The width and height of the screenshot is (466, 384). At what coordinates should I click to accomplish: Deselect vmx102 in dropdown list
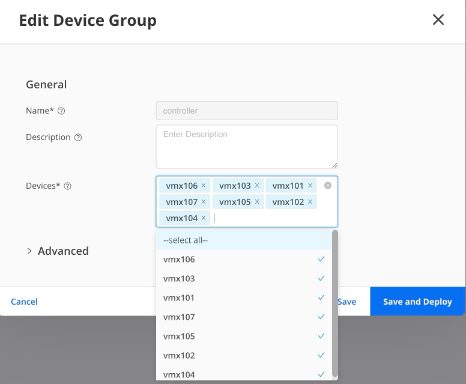pos(244,355)
